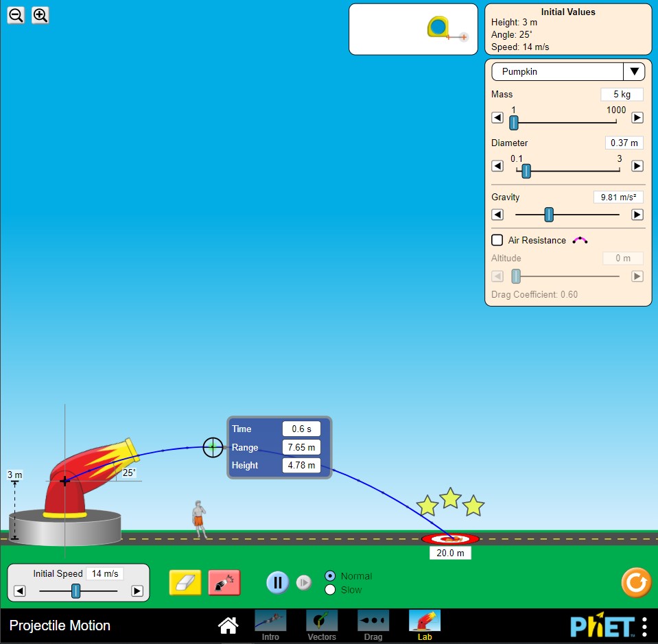Go to the PhET home screen
Viewport: 658px width, 644px height.
228,625
